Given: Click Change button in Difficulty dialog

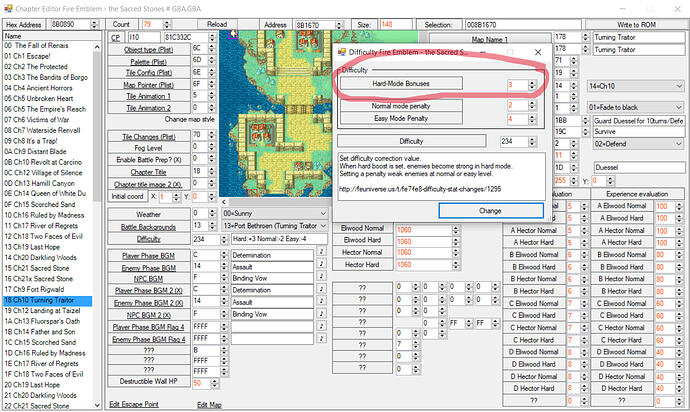Looking at the screenshot, I should click(491, 211).
